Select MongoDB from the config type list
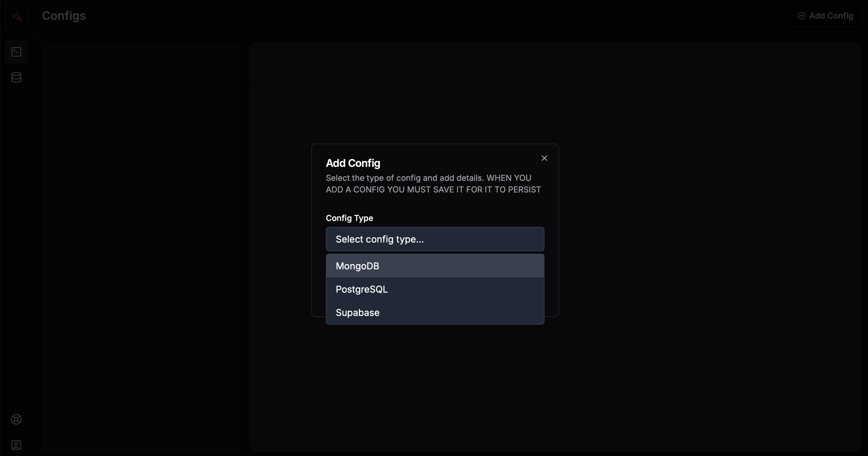This screenshot has width=868, height=456. click(x=435, y=266)
